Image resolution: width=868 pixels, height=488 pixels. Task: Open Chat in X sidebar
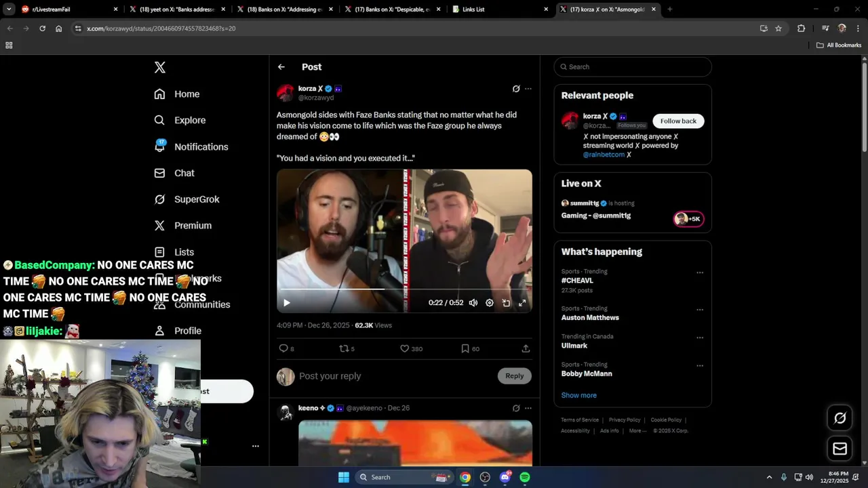pyautogui.click(x=174, y=173)
